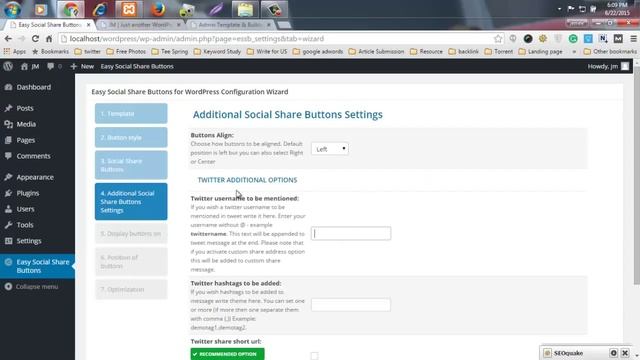
Task: Open the comments bubble in the admin bar
Action: pos(54,66)
